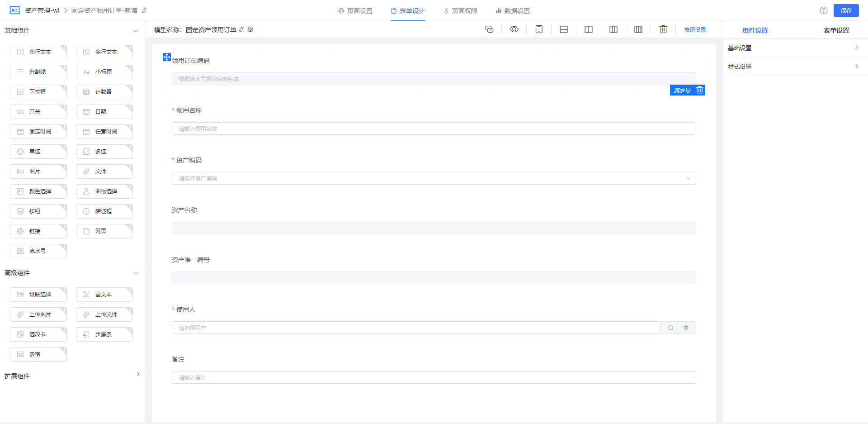This screenshot has width=868, height=424.
Task: Edit the model name with pencil icon
Action: [242, 29]
